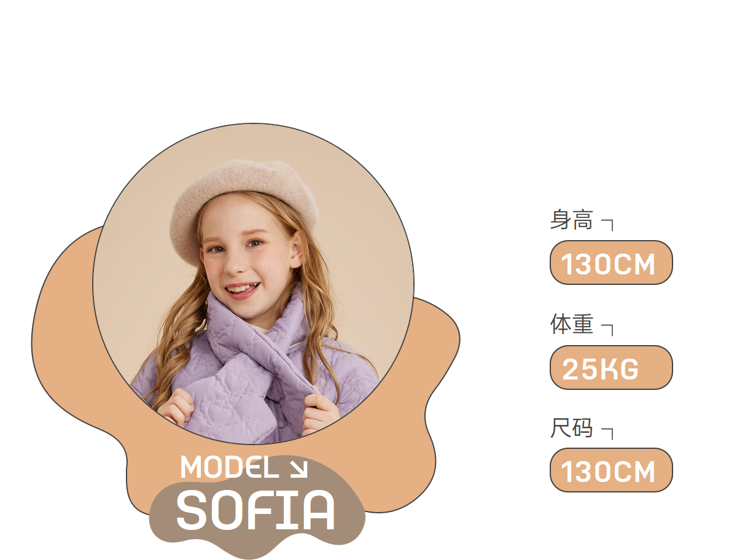
Task: Click the 体重 weight label
Action: coord(572,324)
